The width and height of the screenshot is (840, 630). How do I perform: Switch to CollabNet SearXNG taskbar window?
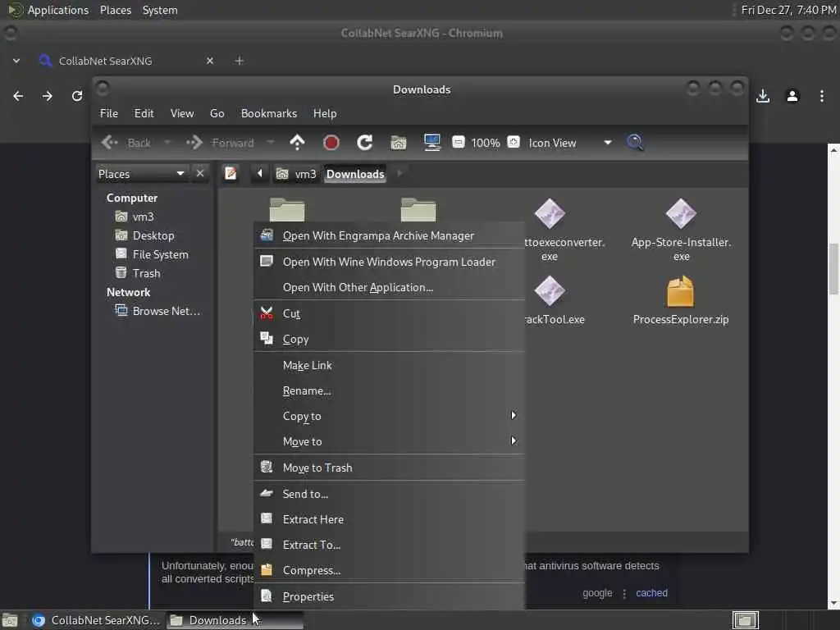point(96,620)
